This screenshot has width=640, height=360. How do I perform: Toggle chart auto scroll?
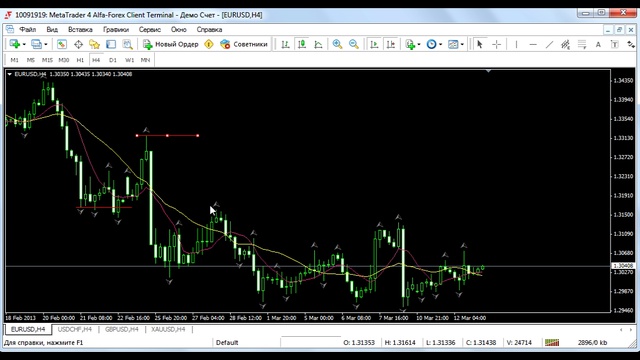tap(374, 44)
